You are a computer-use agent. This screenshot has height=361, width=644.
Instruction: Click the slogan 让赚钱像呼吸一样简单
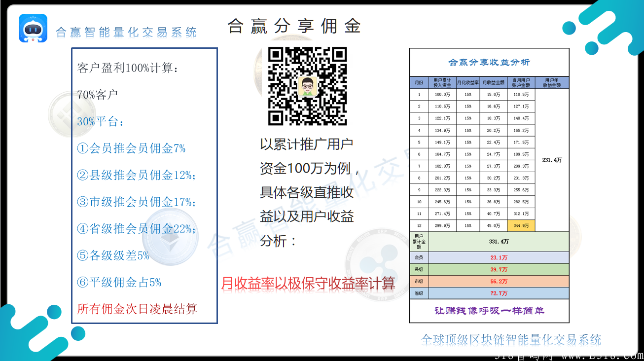pos(489,311)
